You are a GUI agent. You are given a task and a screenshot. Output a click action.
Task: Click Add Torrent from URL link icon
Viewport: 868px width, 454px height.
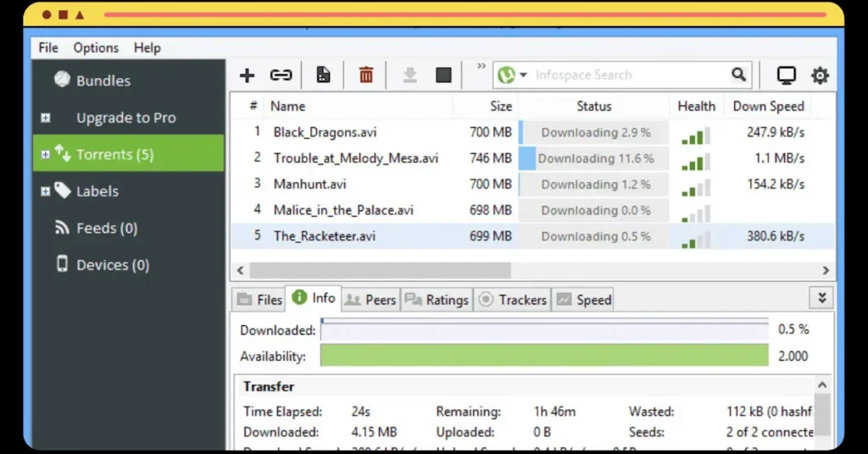(x=281, y=75)
